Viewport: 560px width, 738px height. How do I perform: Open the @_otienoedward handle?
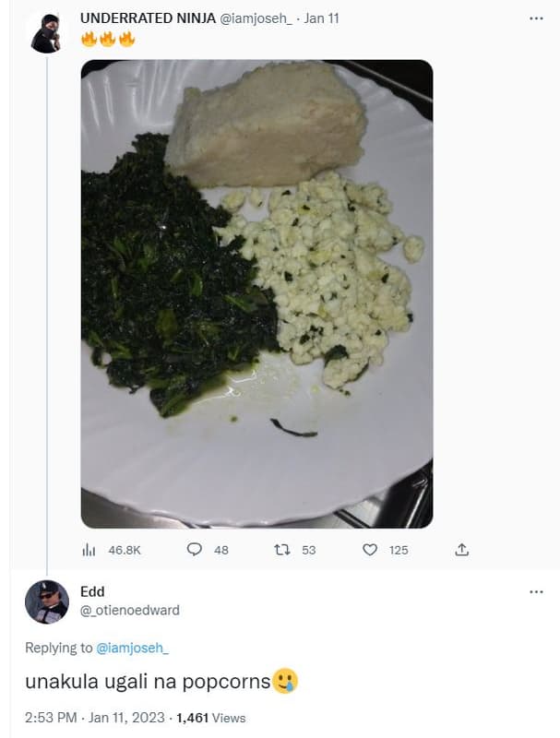(x=130, y=610)
